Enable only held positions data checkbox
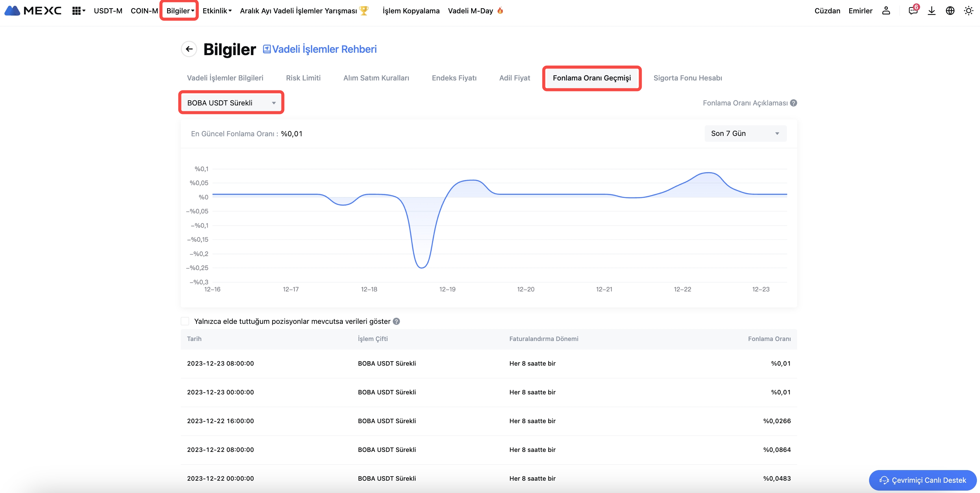The width and height of the screenshot is (980, 493). [185, 321]
